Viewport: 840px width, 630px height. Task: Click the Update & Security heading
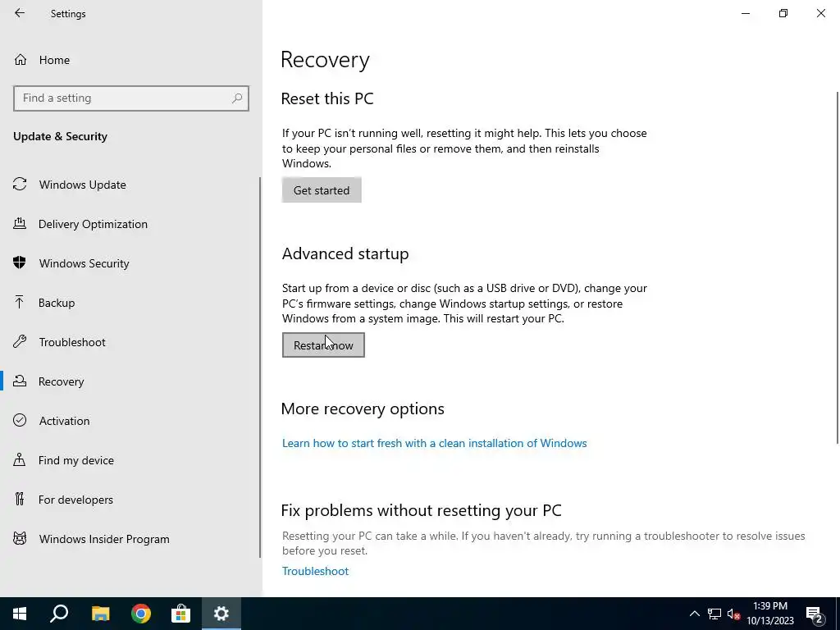[x=60, y=137]
